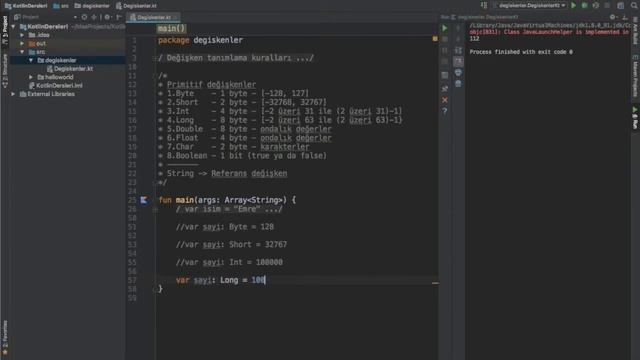Hide the Project tool window
This screenshot has width=640, height=360.
[119, 17]
